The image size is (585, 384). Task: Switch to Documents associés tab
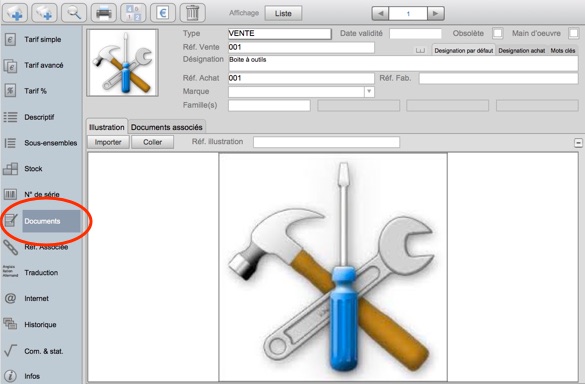[166, 127]
